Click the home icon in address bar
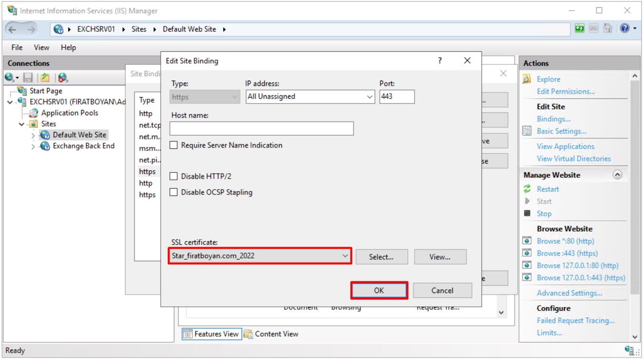The width and height of the screenshot is (644, 359). [607, 28]
